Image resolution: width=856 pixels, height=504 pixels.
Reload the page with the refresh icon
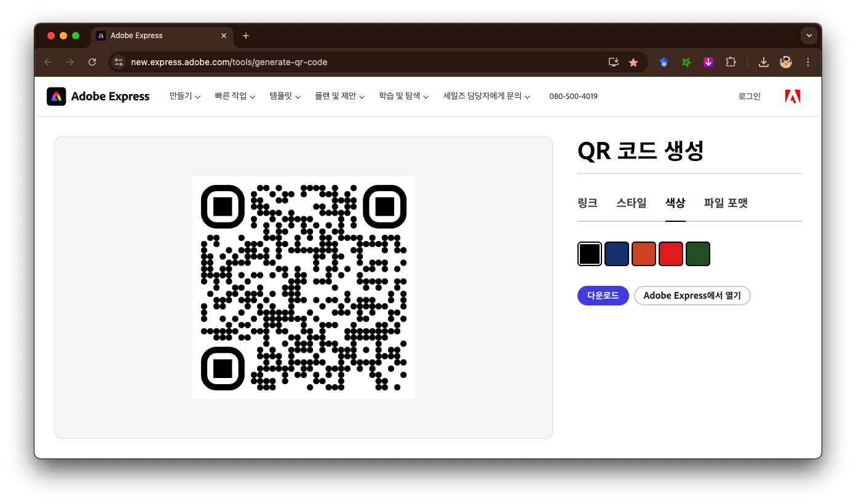92,62
